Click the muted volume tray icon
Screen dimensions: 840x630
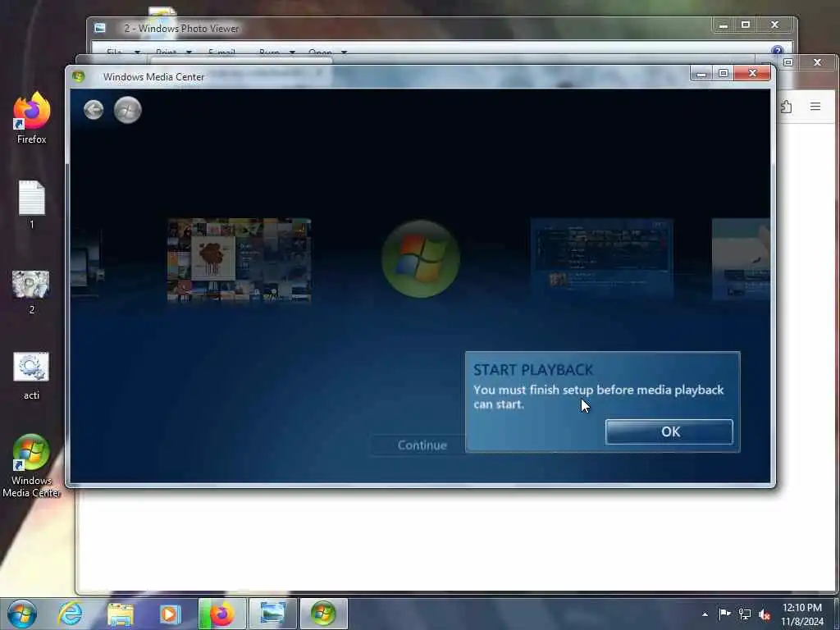(765, 614)
